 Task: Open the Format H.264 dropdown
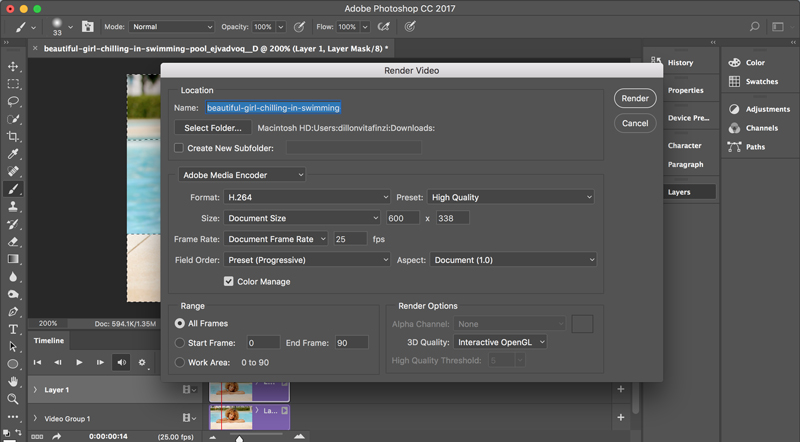307,197
